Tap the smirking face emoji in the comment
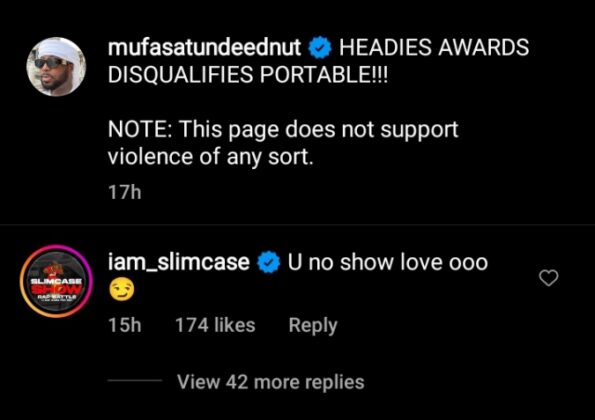 (121, 289)
